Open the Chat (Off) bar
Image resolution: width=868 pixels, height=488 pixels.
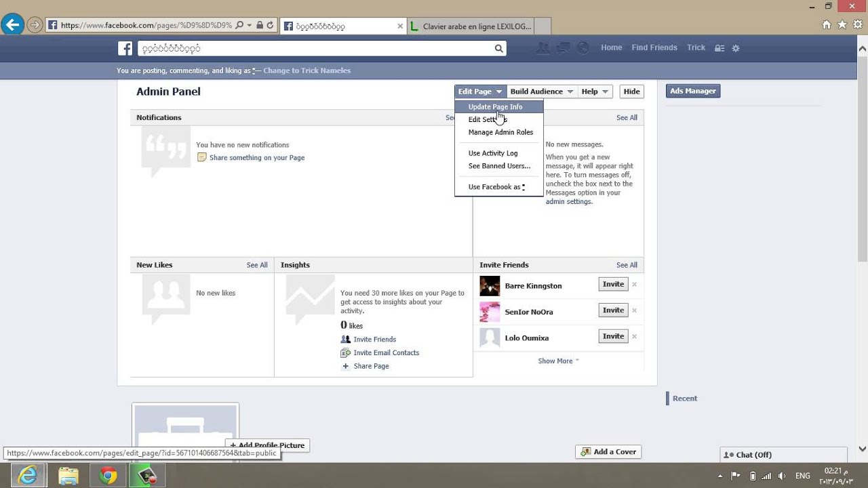(783, 455)
